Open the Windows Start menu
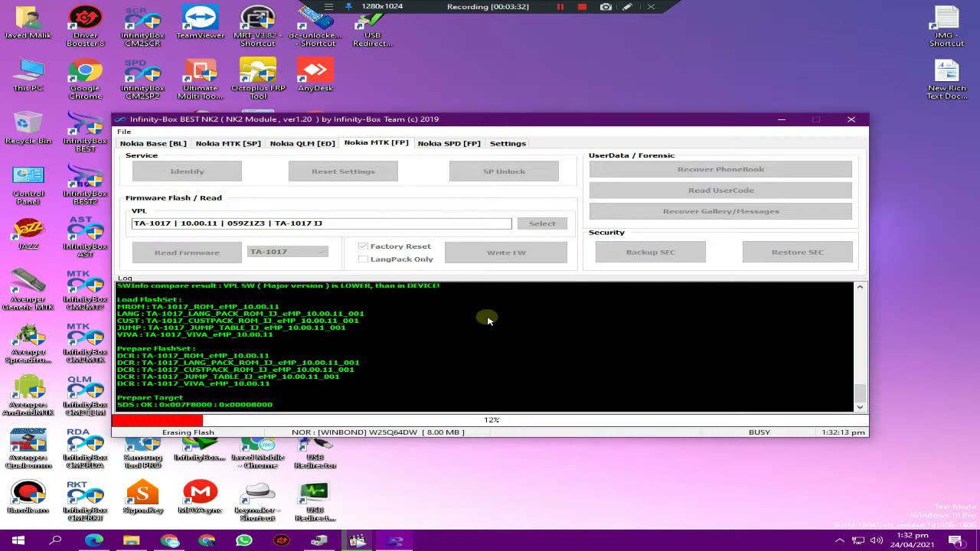Viewport: 980px width, 551px height. [18, 540]
